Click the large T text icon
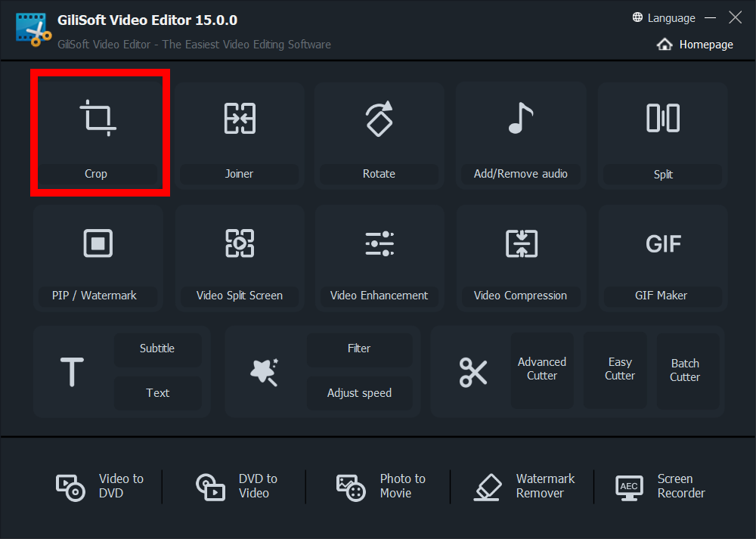This screenshot has width=756, height=539. tap(72, 372)
